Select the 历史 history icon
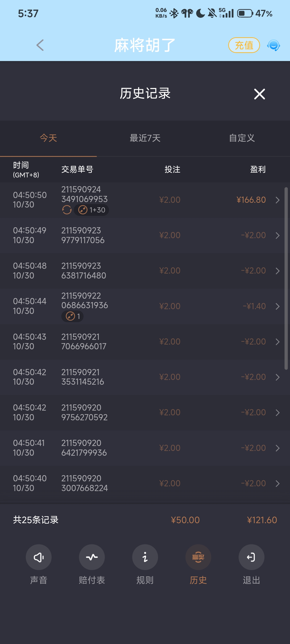Screen dimensions: 290x644 [x=198, y=557]
